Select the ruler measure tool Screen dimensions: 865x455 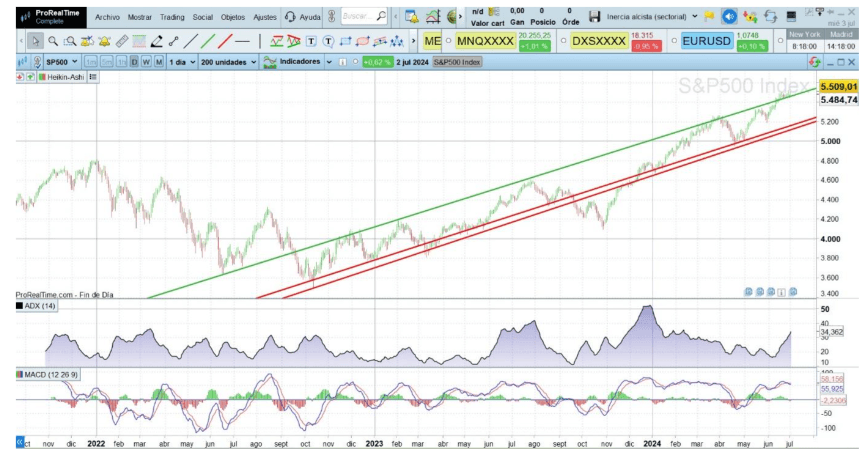122,41
